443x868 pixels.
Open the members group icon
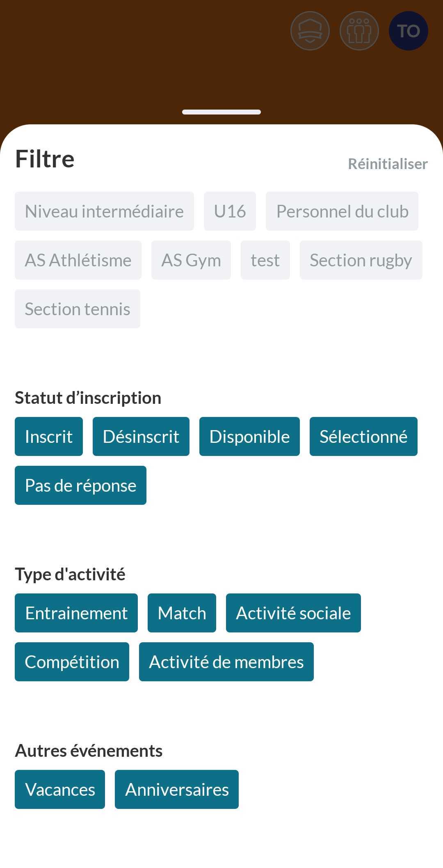(x=359, y=31)
